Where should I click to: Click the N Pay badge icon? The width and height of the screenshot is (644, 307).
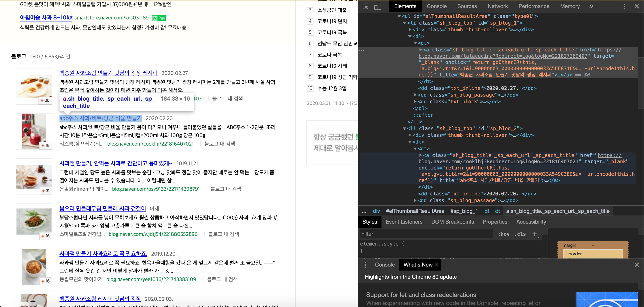[x=159, y=18]
